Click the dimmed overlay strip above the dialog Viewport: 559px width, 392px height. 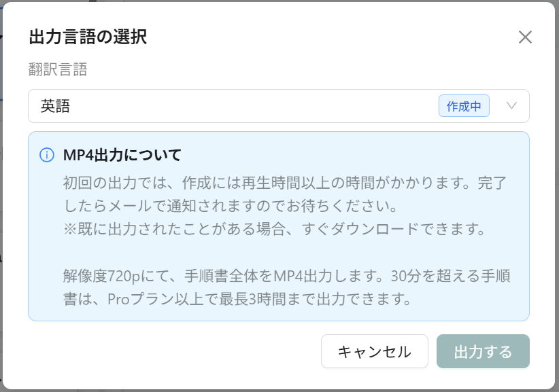279,1
